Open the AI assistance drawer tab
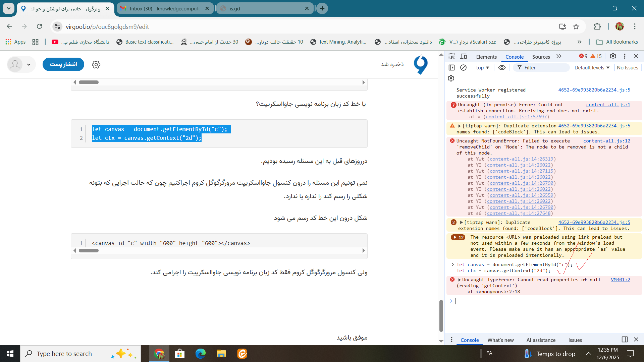The width and height of the screenshot is (644, 362). (541, 340)
